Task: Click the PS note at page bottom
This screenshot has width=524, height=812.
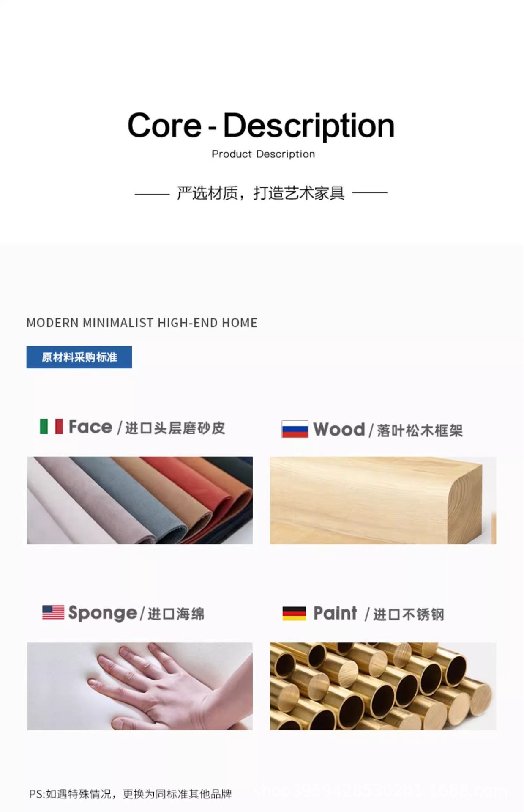Action: pyautogui.click(x=131, y=794)
